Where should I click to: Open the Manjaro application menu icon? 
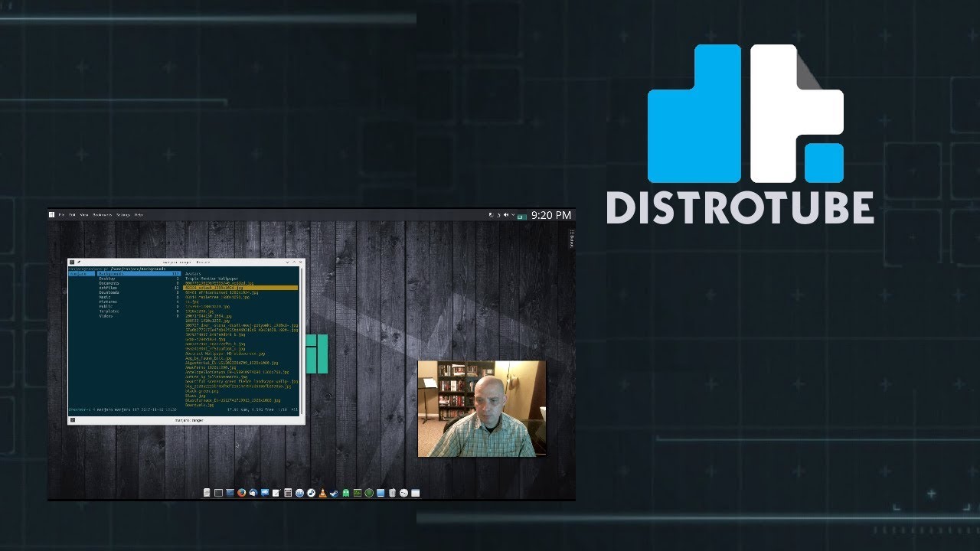click(x=52, y=215)
